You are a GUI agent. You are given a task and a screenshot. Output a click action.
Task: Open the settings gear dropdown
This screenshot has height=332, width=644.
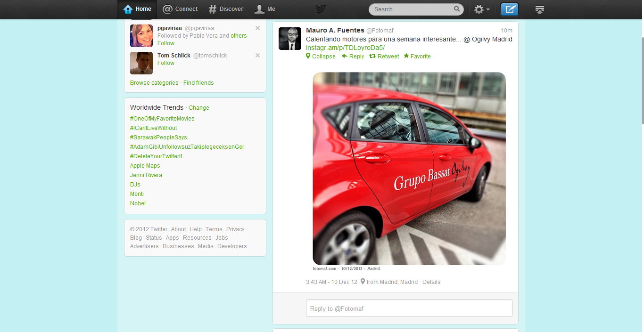pos(481,9)
